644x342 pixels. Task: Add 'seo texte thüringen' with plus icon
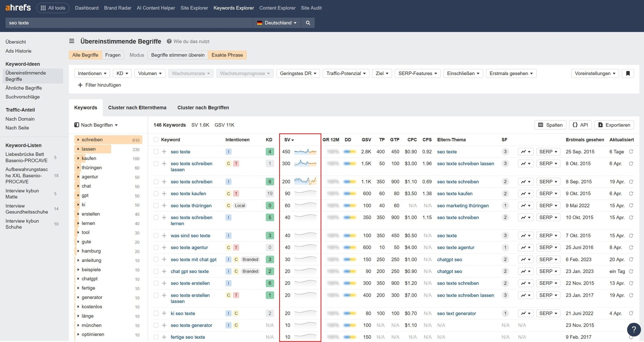[164, 205]
